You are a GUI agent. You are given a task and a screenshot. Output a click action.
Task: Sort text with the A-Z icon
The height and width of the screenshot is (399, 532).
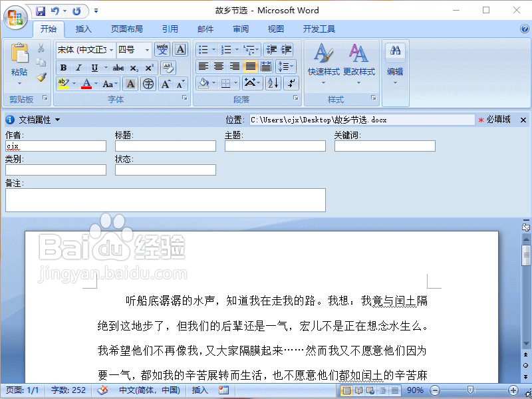pos(273,82)
